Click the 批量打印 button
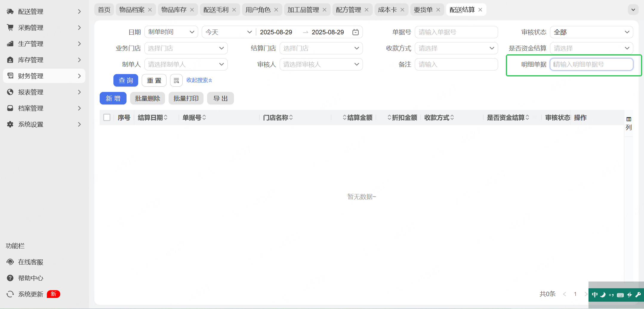The width and height of the screenshot is (644, 309). tap(186, 98)
